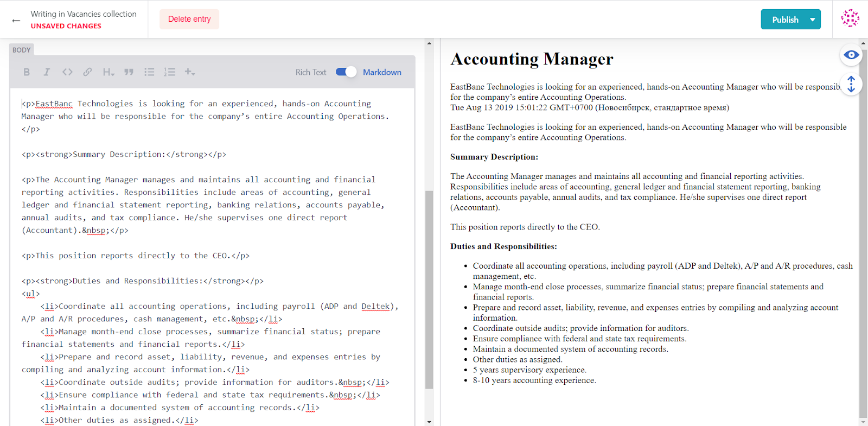Click editor scrollbar down arrow
The width and height of the screenshot is (868, 426).
[x=429, y=422]
